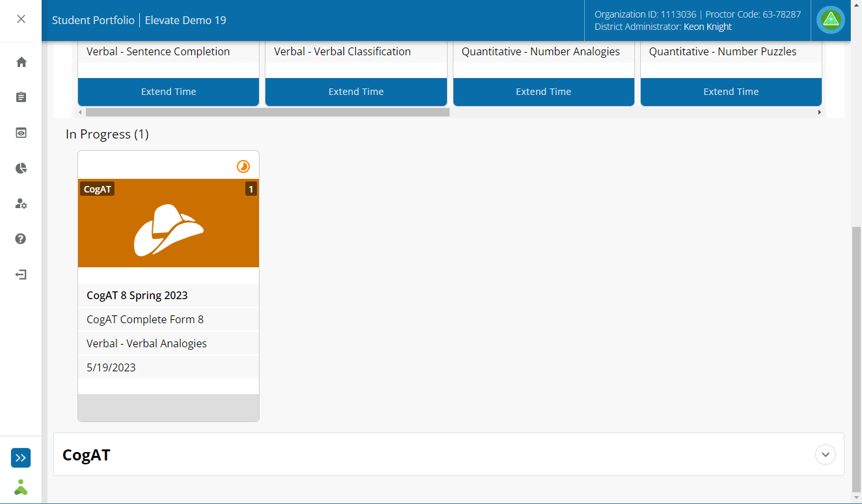Click the Student Portfolio header title
This screenshot has height=504, width=862.
(x=93, y=20)
